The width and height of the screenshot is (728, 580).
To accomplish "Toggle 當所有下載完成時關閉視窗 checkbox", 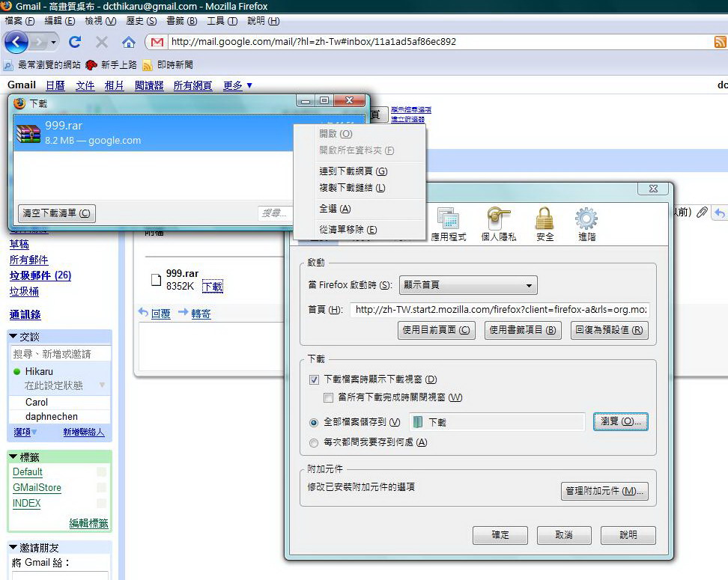I will point(328,397).
